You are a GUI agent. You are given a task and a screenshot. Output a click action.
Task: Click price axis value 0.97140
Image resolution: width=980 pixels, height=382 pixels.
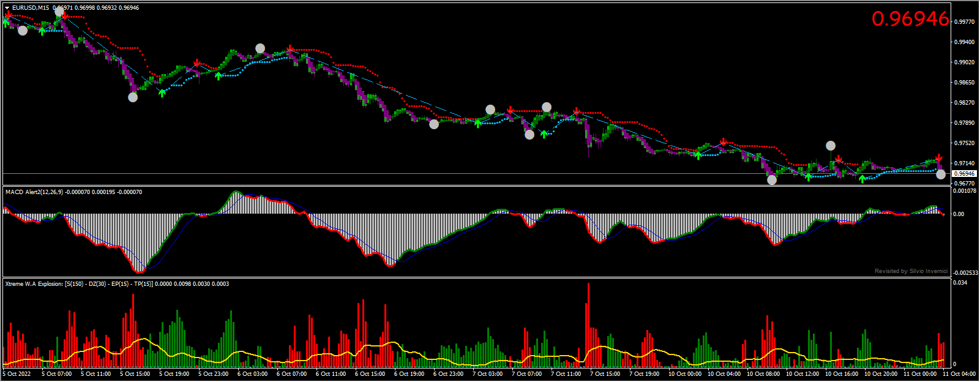click(x=964, y=163)
